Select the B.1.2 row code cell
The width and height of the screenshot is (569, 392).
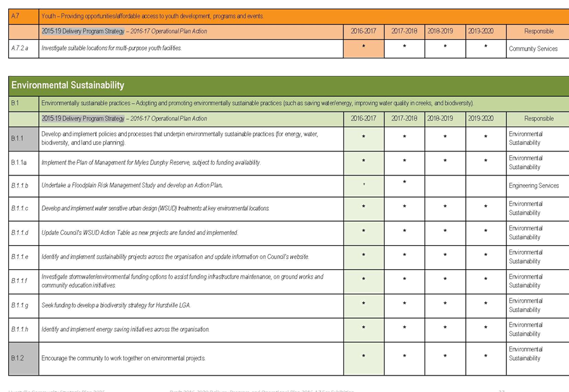tap(23, 358)
